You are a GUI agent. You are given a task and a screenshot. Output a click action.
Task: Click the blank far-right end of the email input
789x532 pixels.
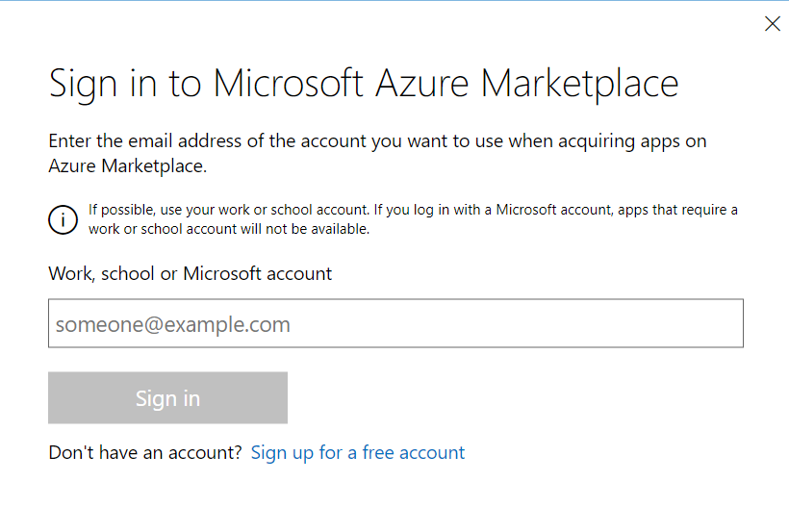(x=704, y=323)
